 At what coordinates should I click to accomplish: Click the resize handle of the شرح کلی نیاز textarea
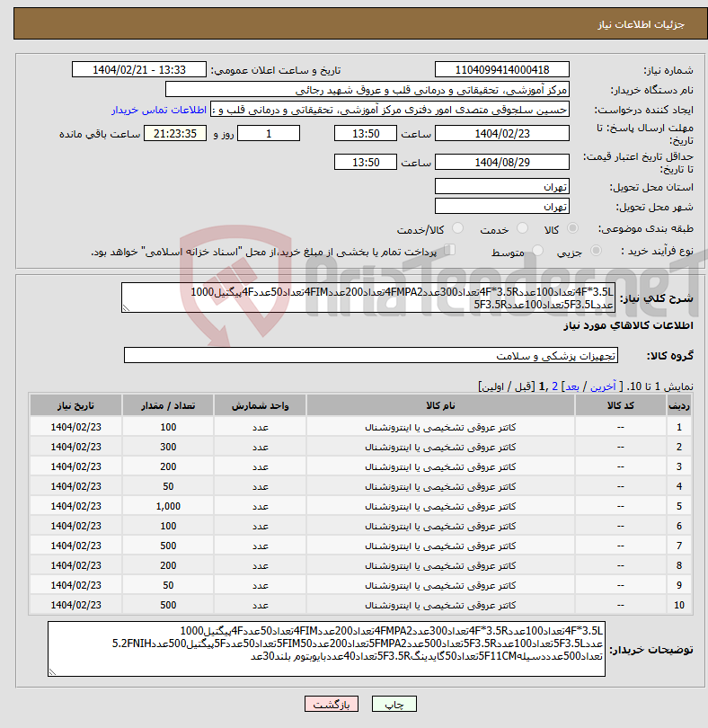click(126, 307)
